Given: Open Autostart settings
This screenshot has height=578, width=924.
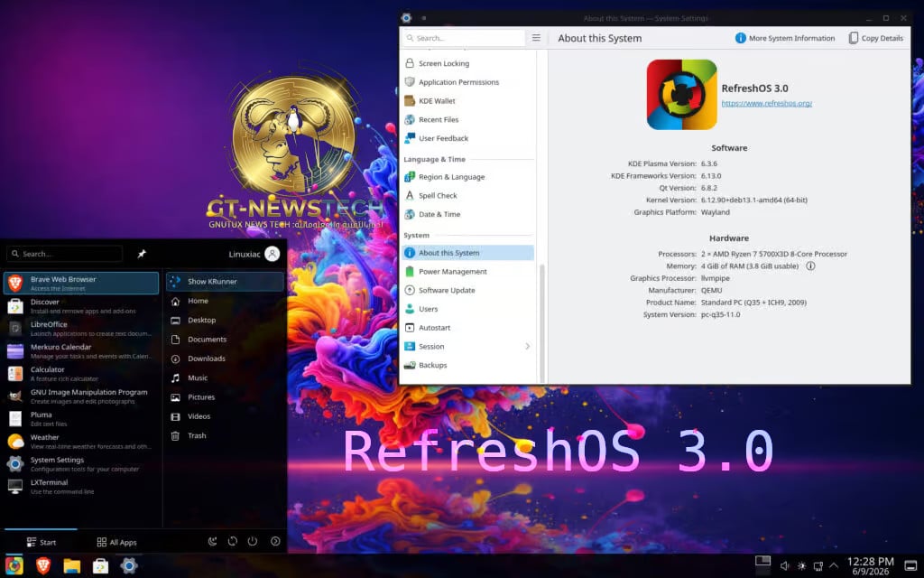Looking at the screenshot, I should (x=467, y=327).
